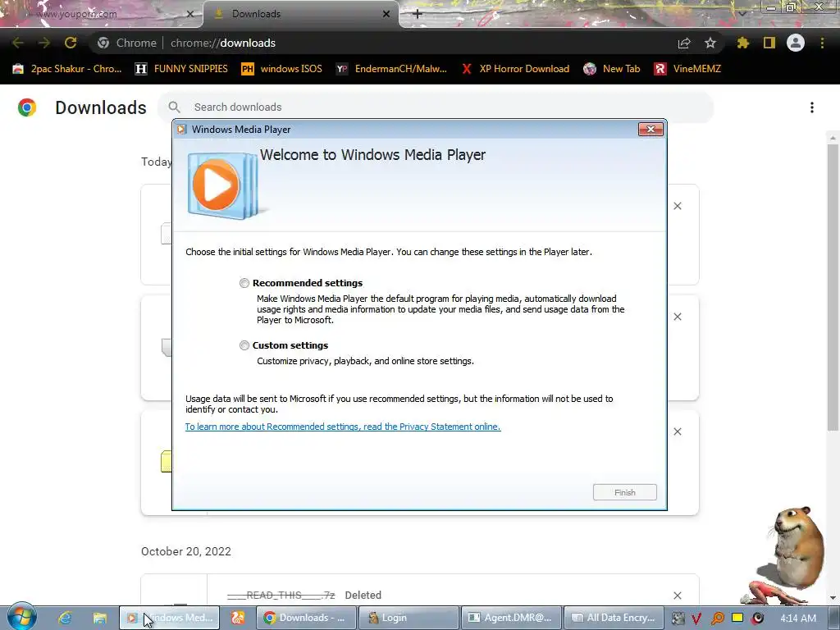The height and width of the screenshot is (630, 840).
Task: Close the Windows Media Player dialog
Action: (651, 129)
